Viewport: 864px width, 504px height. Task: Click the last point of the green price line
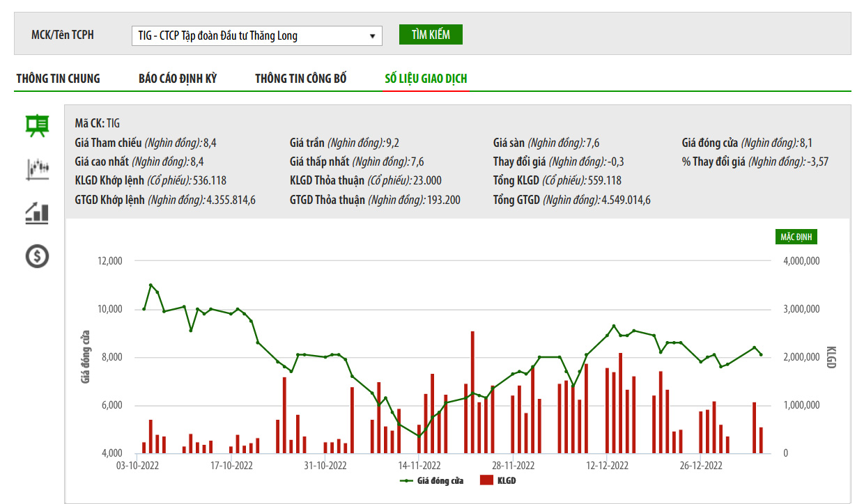pyautogui.click(x=761, y=354)
